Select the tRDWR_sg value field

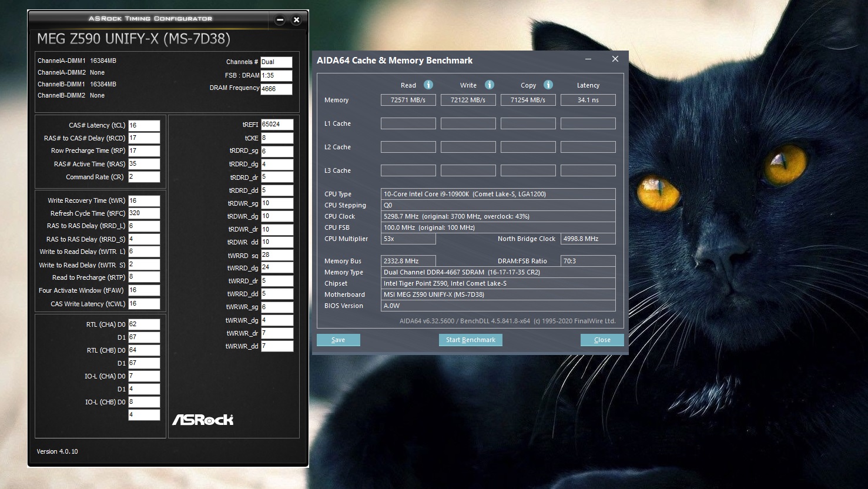[x=277, y=203]
